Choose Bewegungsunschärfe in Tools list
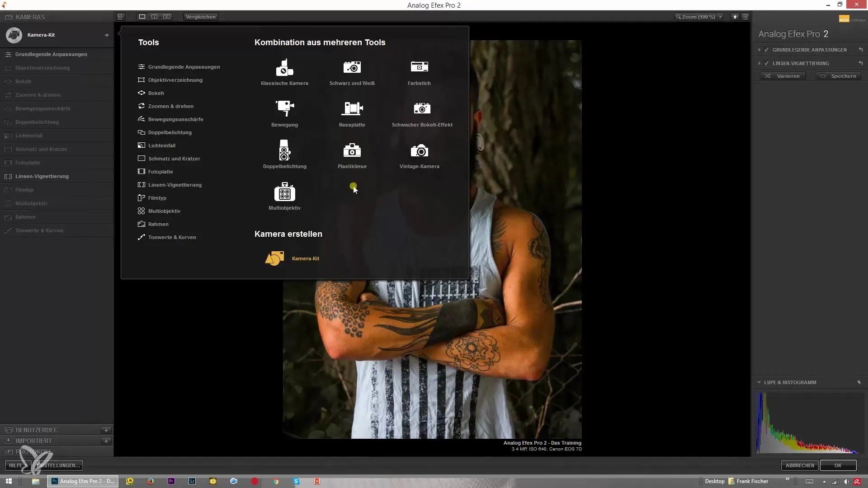 point(170,119)
